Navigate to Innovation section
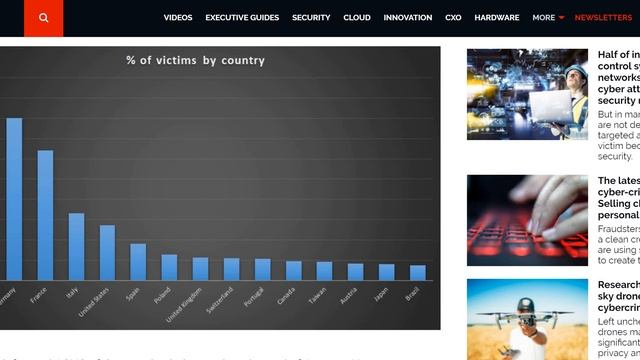The width and height of the screenshot is (640, 360). coord(408,18)
